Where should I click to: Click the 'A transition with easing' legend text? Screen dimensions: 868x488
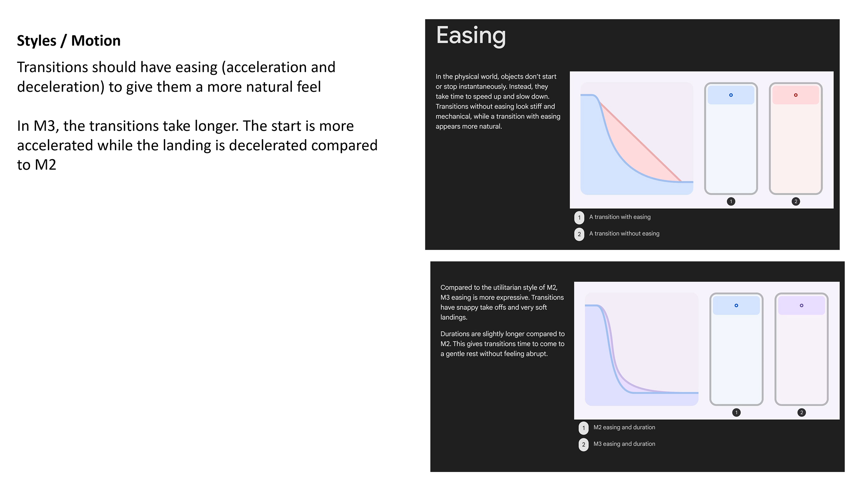[x=620, y=217]
